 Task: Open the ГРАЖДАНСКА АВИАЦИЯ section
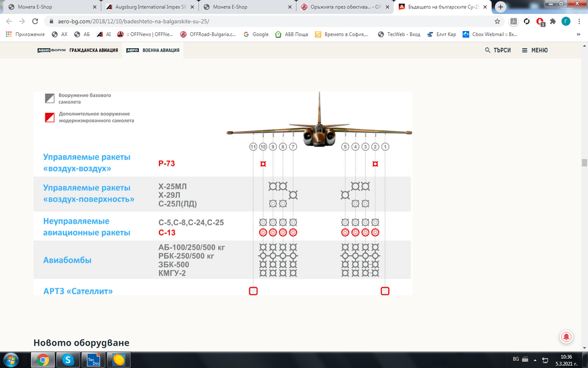point(78,50)
